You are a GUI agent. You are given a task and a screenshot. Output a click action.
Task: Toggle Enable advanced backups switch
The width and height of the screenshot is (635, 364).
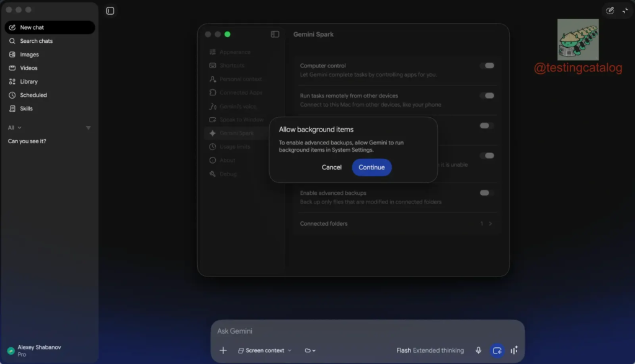487,193
